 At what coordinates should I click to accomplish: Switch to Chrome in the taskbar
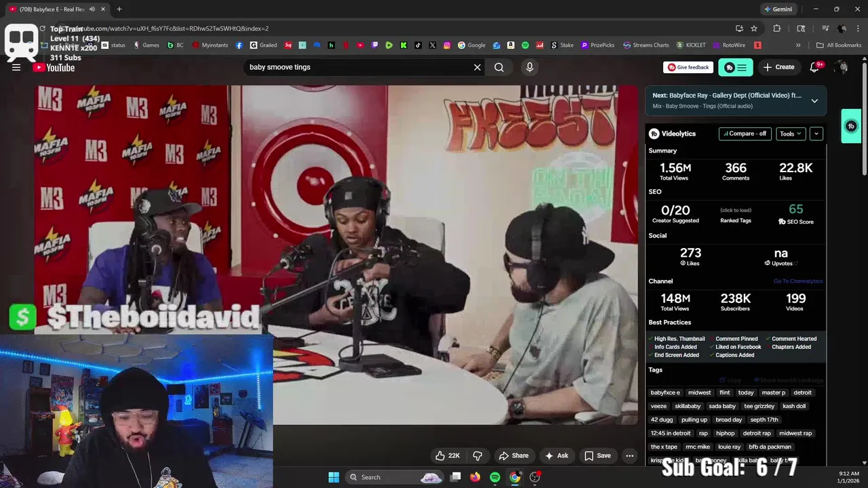click(x=515, y=477)
